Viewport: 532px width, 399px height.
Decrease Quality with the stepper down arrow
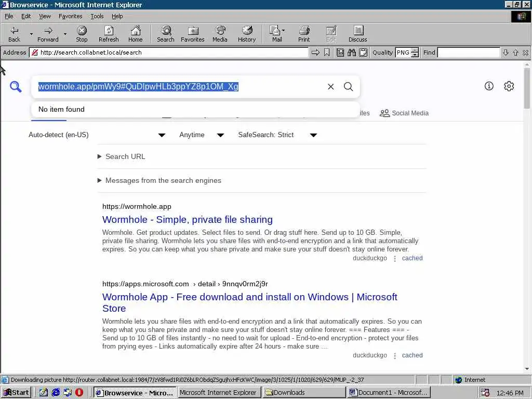[x=415, y=55]
